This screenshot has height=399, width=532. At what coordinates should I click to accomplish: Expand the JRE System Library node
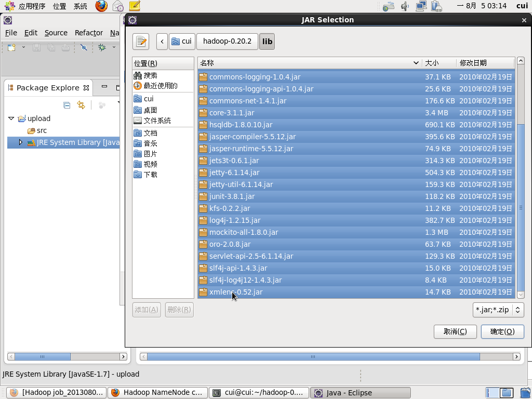(20, 142)
